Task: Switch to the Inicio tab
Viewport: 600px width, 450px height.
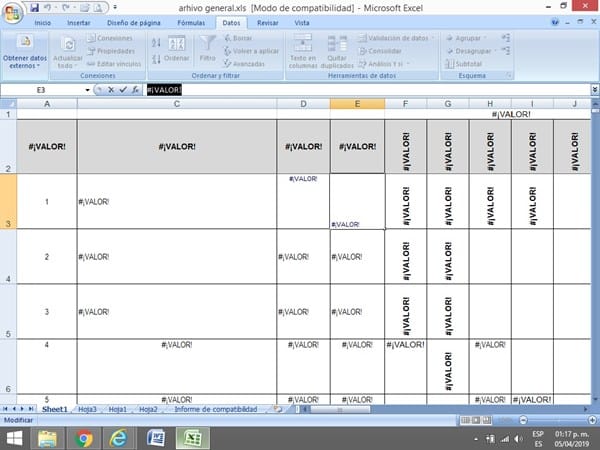Action: tap(42, 23)
